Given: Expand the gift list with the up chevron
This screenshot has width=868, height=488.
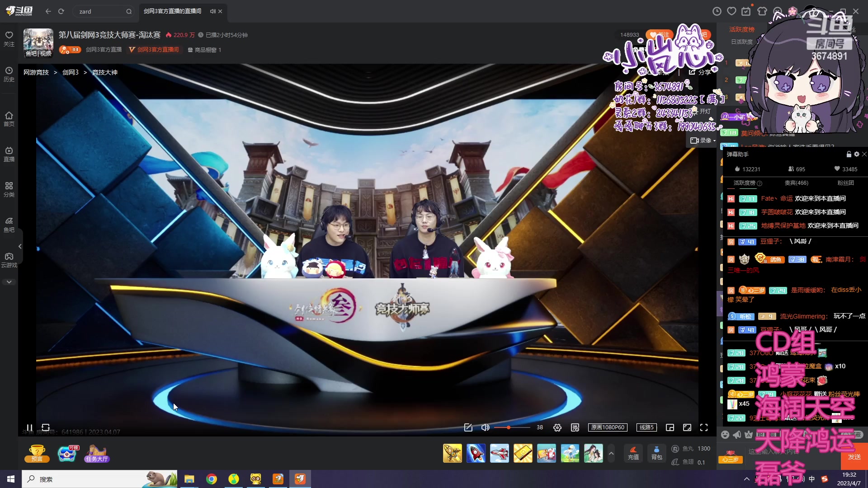Looking at the screenshot, I should pos(611,453).
